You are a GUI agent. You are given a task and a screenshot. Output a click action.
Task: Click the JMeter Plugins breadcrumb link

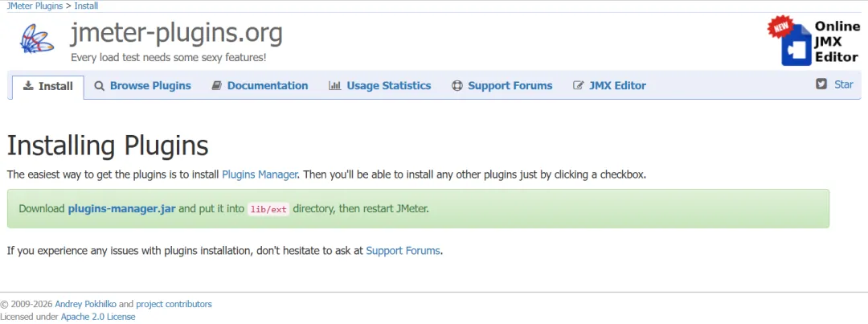coord(35,6)
